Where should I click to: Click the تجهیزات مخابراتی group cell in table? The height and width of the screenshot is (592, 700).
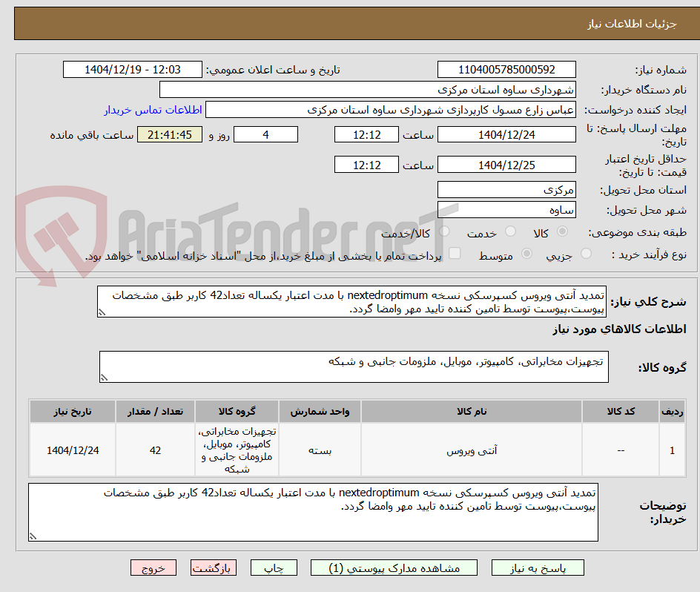237,450
